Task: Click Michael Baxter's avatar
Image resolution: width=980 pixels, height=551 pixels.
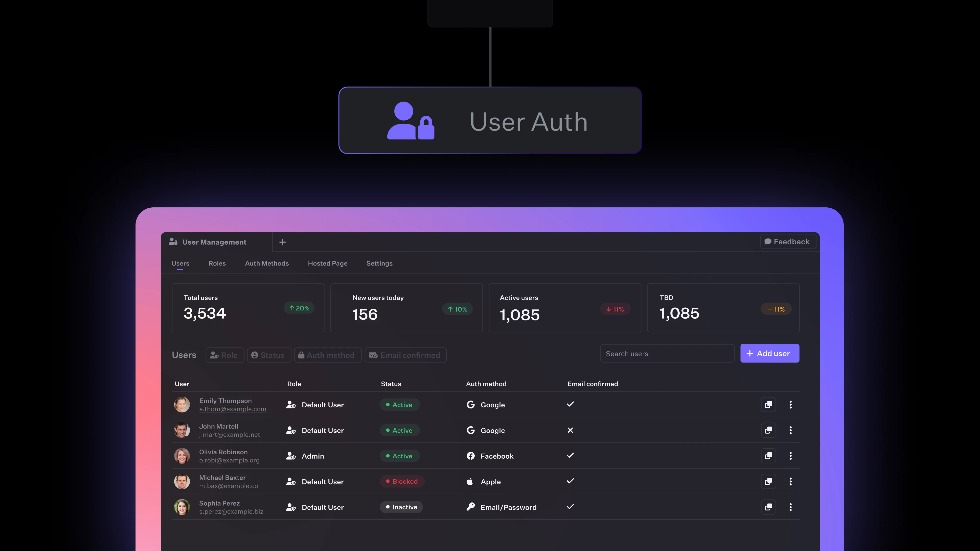Action: 182,481
